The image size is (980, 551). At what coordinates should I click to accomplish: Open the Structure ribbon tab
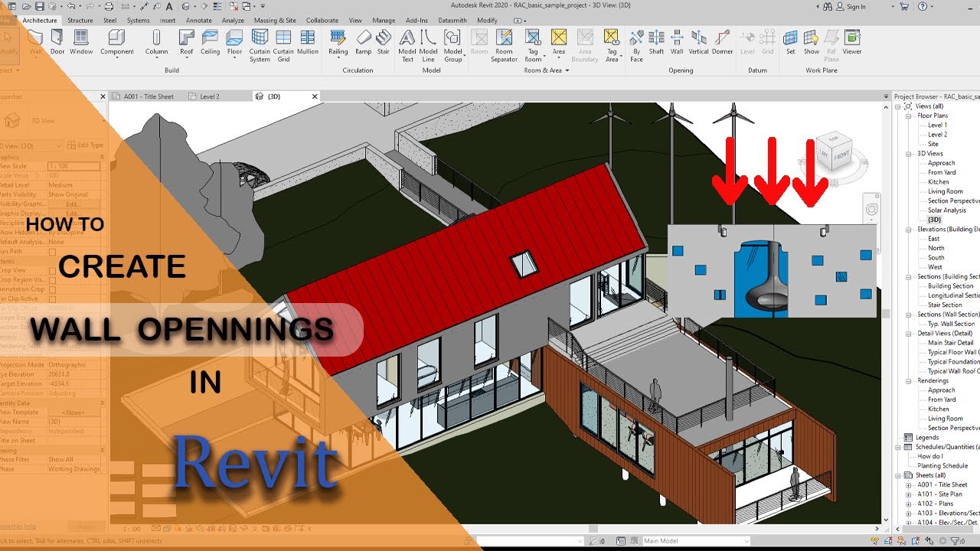point(80,21)
